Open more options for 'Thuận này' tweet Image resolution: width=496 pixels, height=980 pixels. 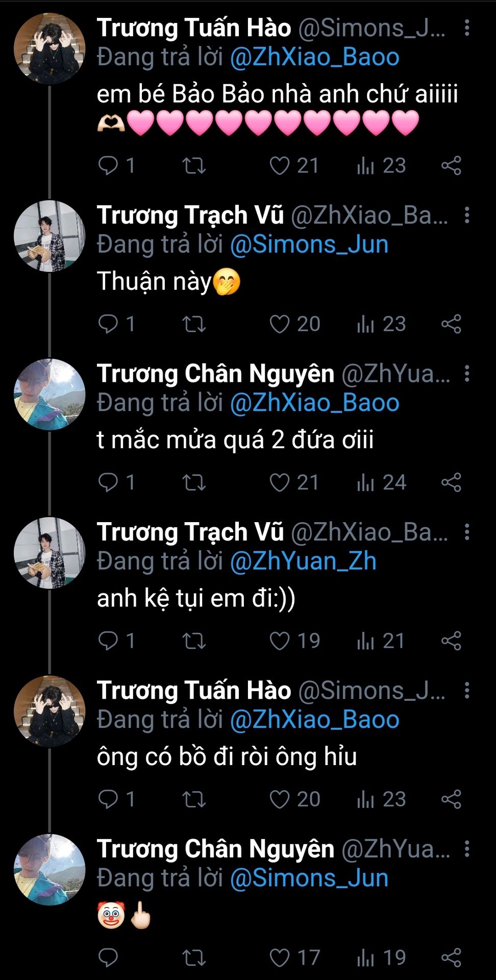click(x=467, y=215)
